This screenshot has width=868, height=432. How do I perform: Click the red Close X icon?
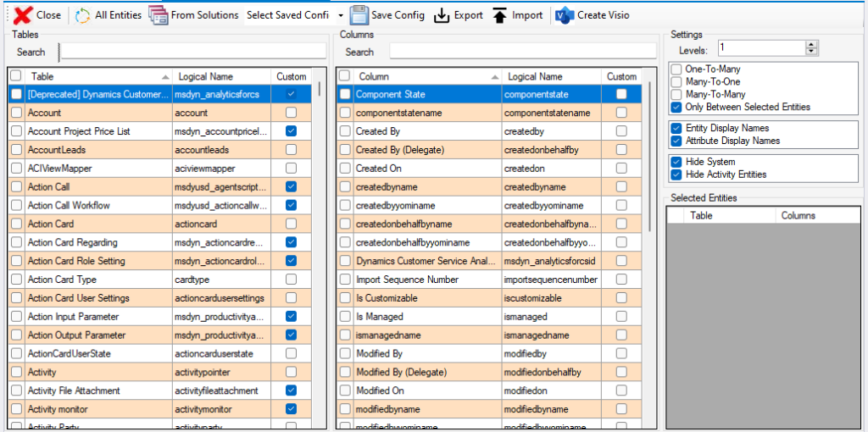coord(22,15)
